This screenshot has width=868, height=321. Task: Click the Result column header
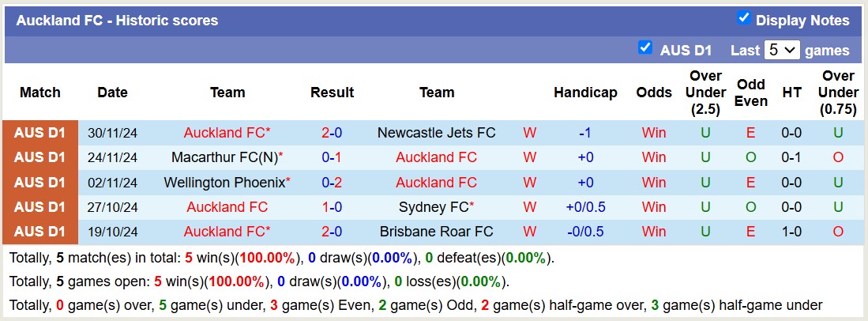point(332,93)
